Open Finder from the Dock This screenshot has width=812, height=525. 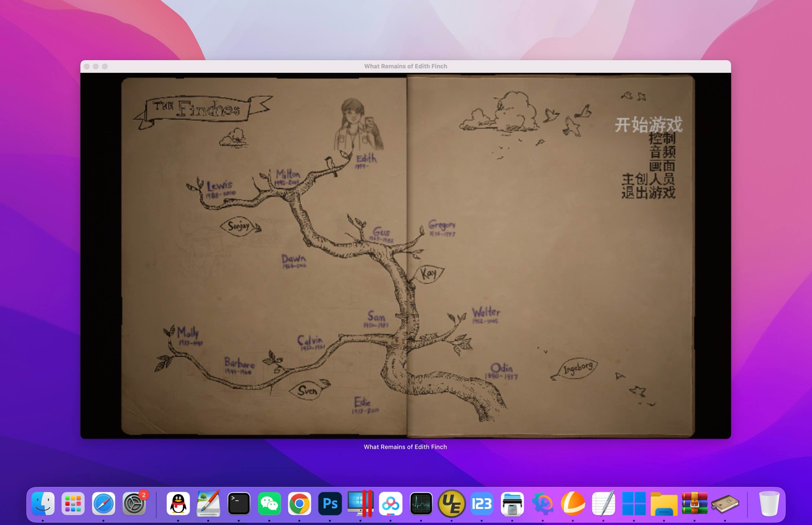[x=43, y=503]
